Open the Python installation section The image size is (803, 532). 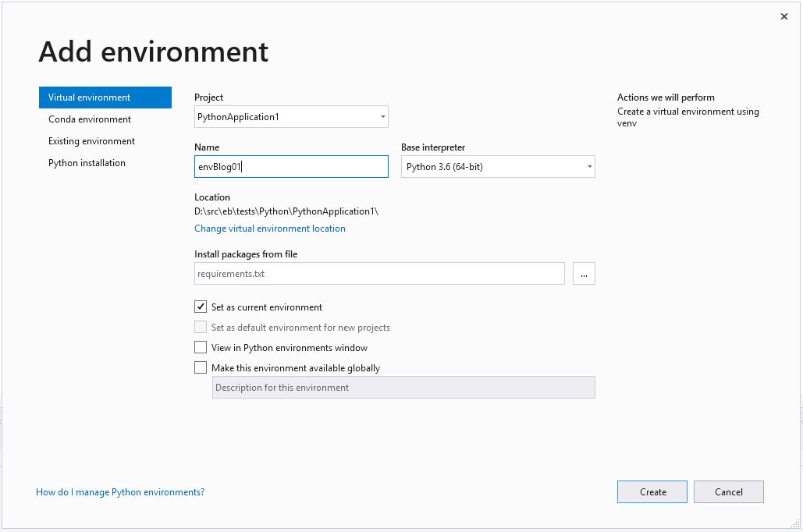pyautogui.click(x=87, y=163)
